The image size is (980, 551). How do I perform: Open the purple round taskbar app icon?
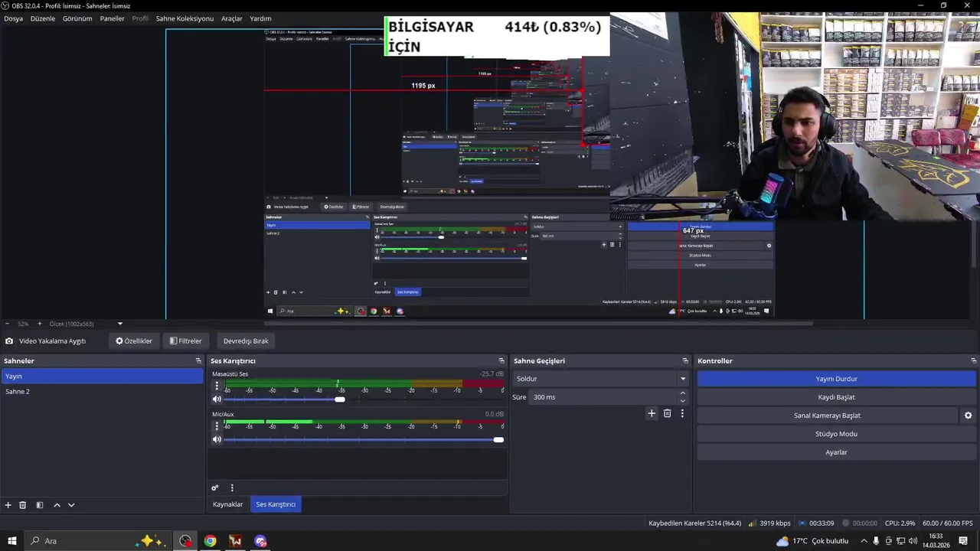[260, 541]
